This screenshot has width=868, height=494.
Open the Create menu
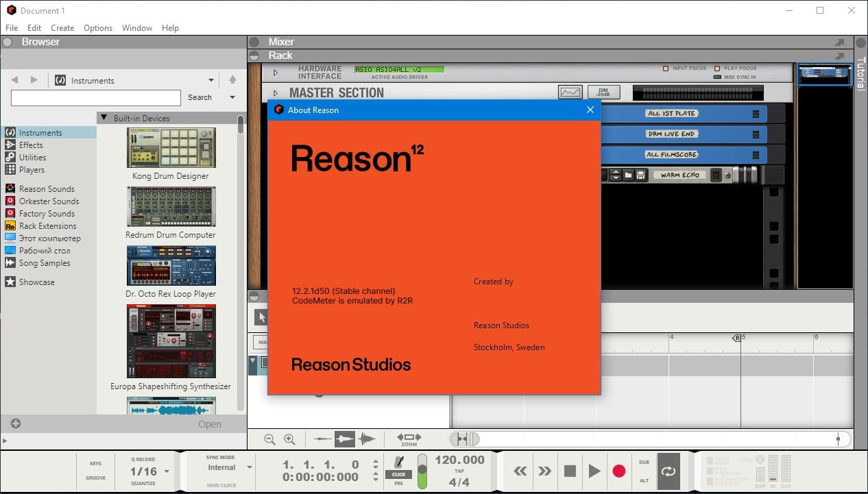62,28
